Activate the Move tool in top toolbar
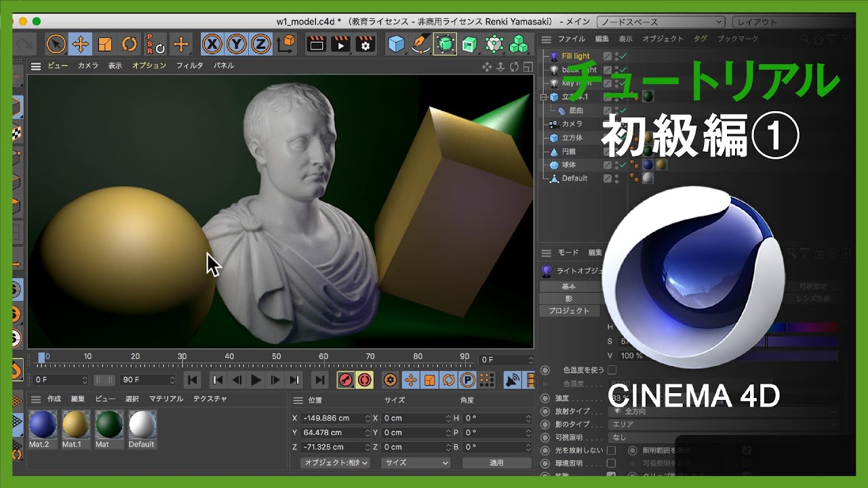 [81, 45]
